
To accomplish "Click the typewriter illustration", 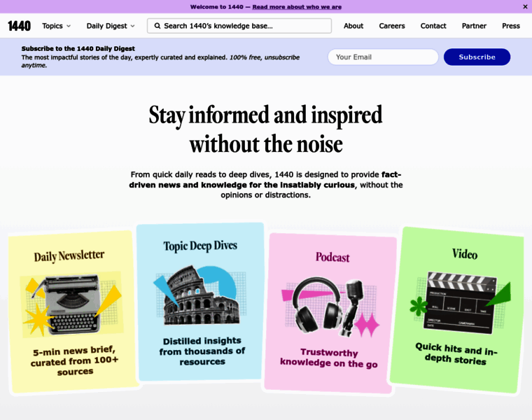I will click(71, 304).
